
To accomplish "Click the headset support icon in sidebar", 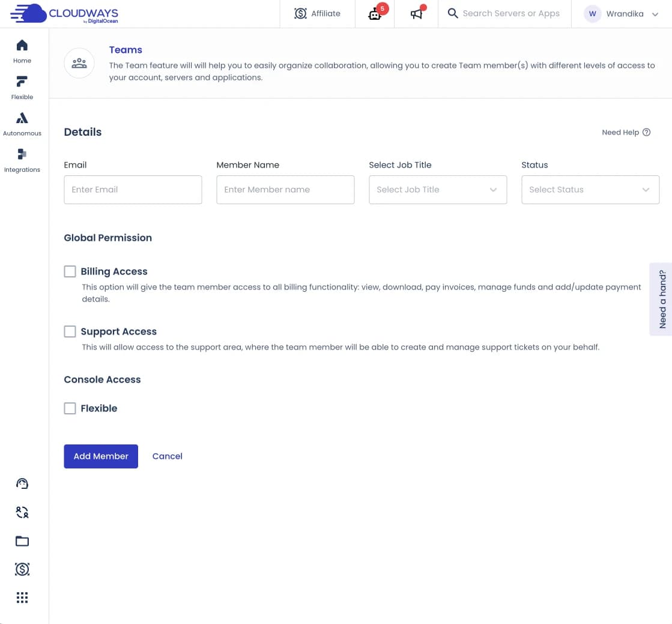I will (x=22, y=483).
